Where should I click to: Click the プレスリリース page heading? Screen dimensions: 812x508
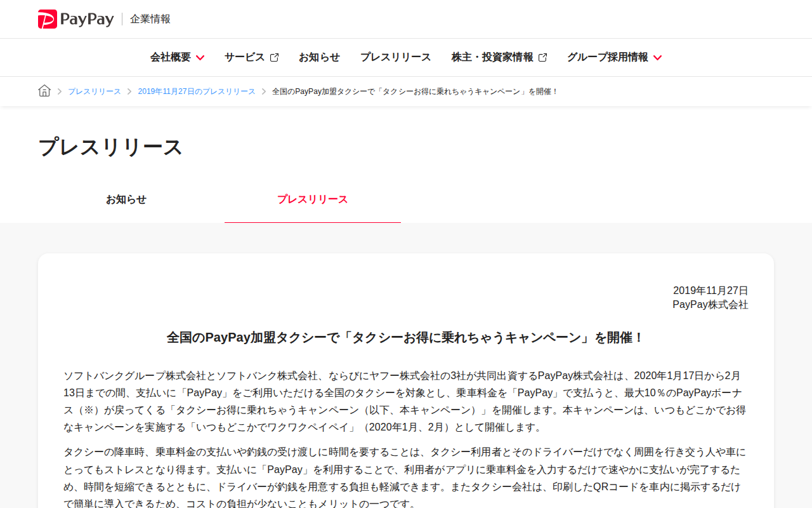coord(110,147)
